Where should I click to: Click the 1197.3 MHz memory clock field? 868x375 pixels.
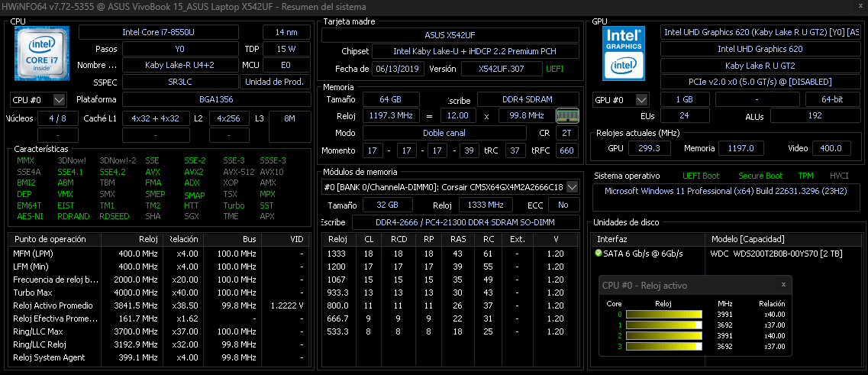[391, 116]
